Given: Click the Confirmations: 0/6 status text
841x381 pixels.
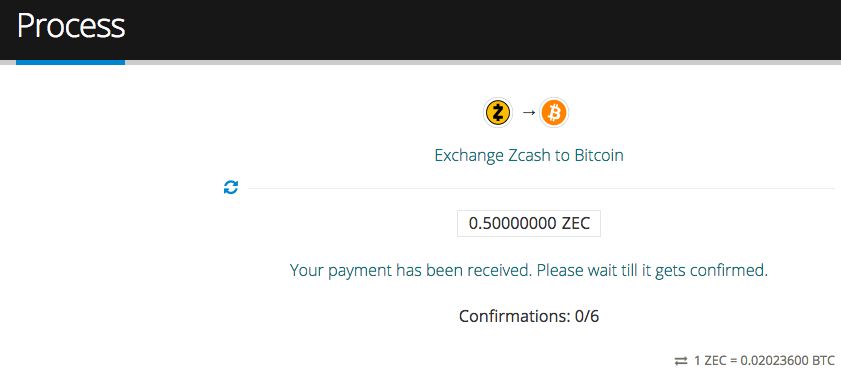Looking at the screenshot, I should click(x=529, y=317).
